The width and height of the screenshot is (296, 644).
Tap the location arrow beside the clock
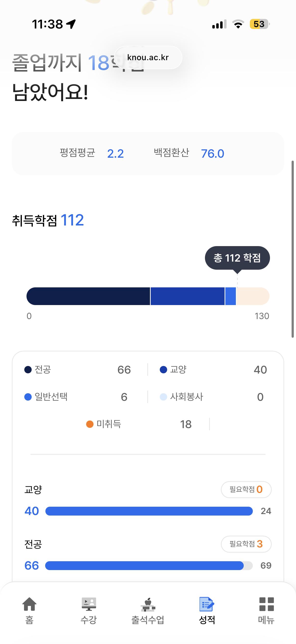pyautogui.click(x=71, y=24)
